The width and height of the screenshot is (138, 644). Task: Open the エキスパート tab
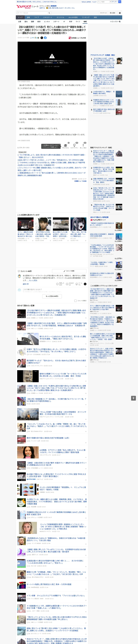pos(48,17)
